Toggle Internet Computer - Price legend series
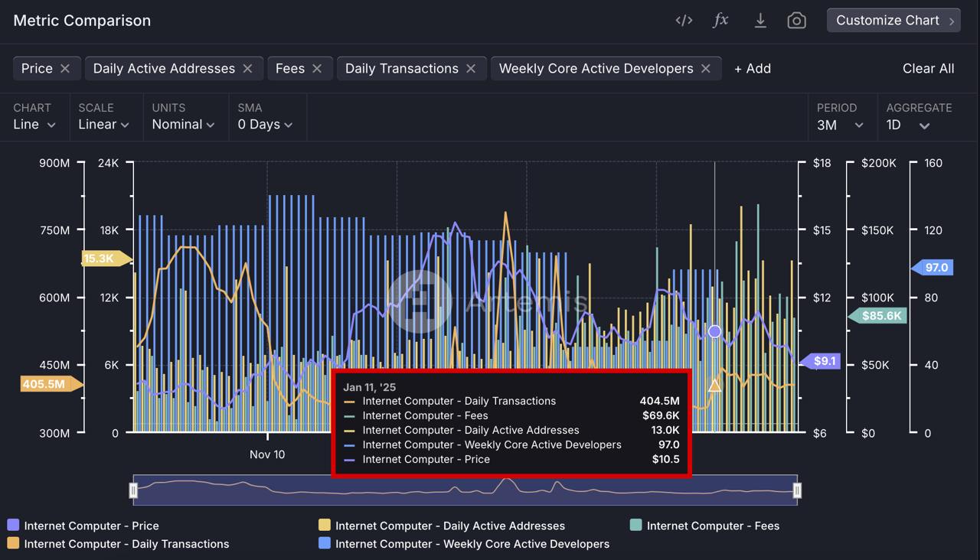980x560 pixels. tap(83, 526)
